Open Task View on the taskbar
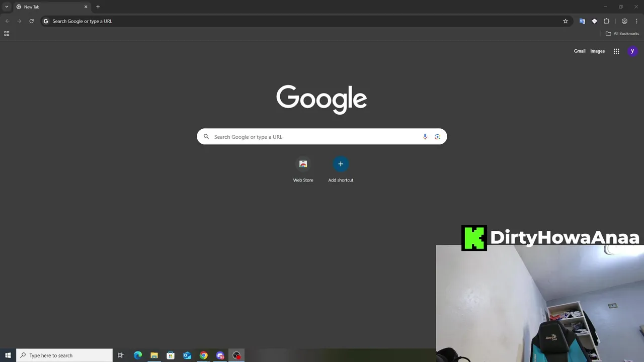644x362 pixels. tap(121, 355)
